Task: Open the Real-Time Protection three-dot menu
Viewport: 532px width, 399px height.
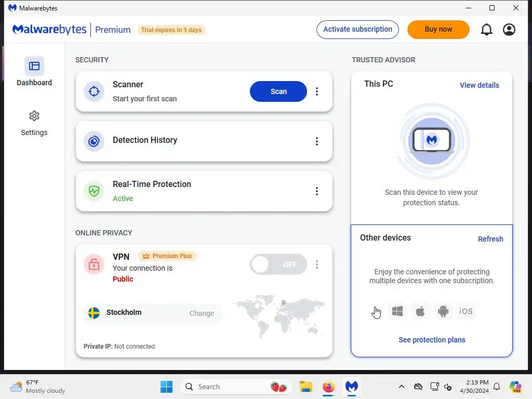Action: coord(316,191)
